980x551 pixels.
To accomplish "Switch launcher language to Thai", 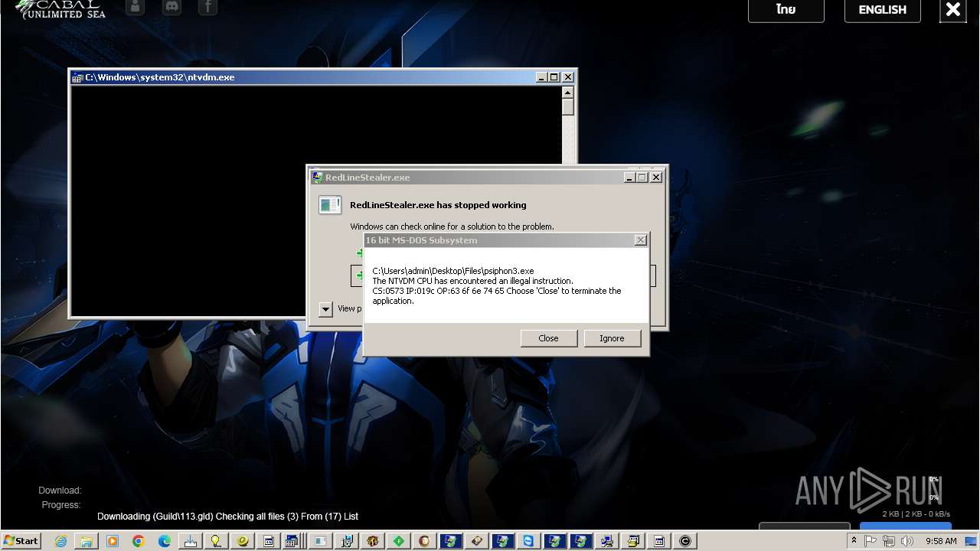I will pyautogui.click(x=786, y=10).
